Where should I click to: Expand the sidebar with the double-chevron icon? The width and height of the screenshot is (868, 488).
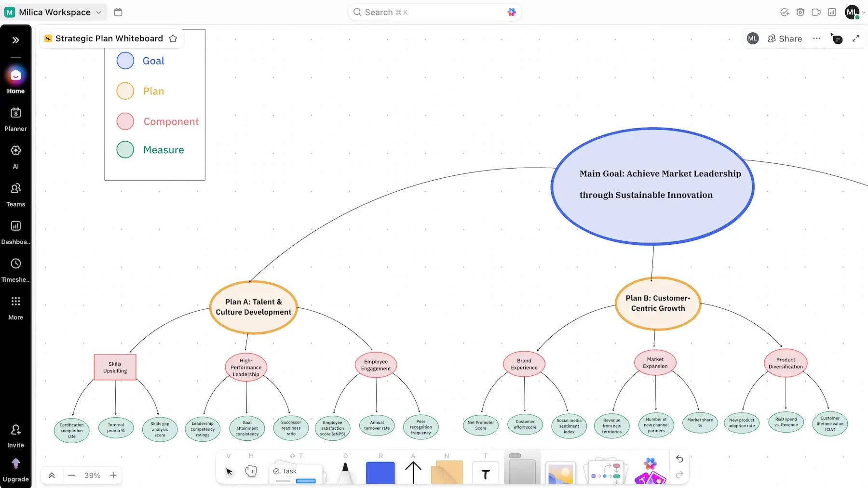(15, 40)
